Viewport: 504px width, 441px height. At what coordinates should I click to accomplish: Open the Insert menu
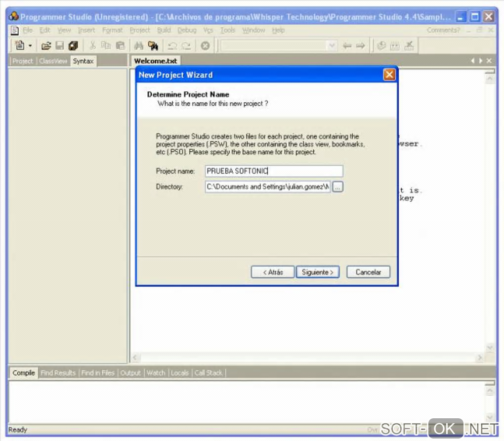coord(86,30)
